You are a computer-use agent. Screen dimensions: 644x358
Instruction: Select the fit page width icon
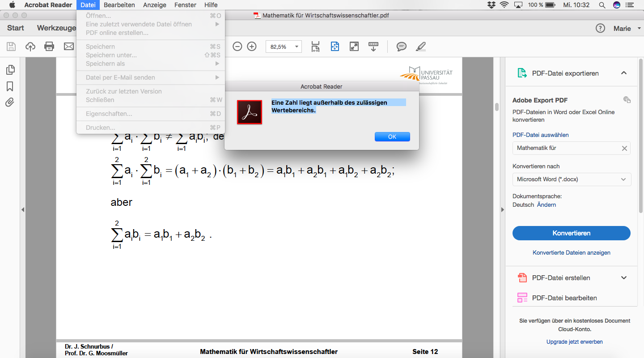click(316, 47)
